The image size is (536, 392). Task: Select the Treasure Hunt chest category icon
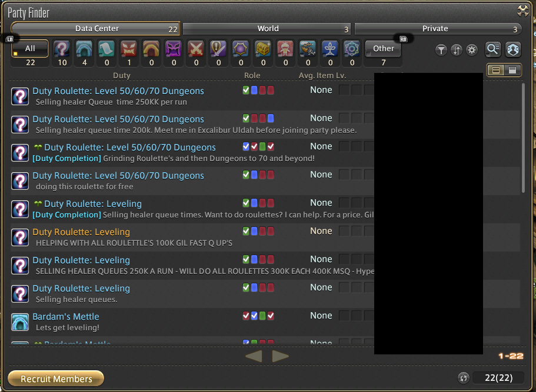click(x=263, y=49)
